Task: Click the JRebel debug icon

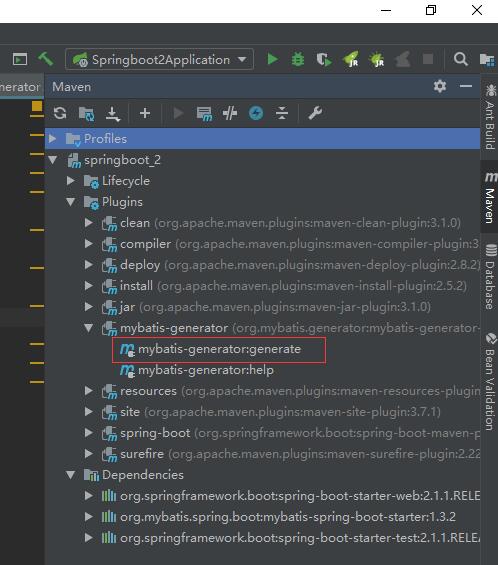Action: pos(377,59)
